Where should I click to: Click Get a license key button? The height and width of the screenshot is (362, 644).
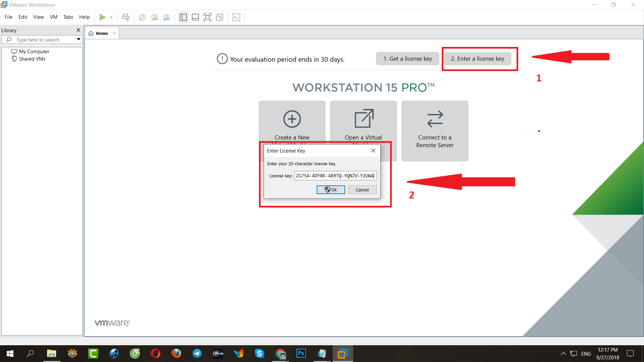click(408, 59)
